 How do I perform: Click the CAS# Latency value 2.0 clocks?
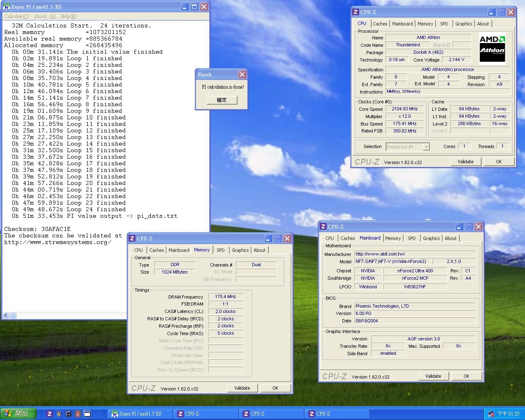(226, 312)
